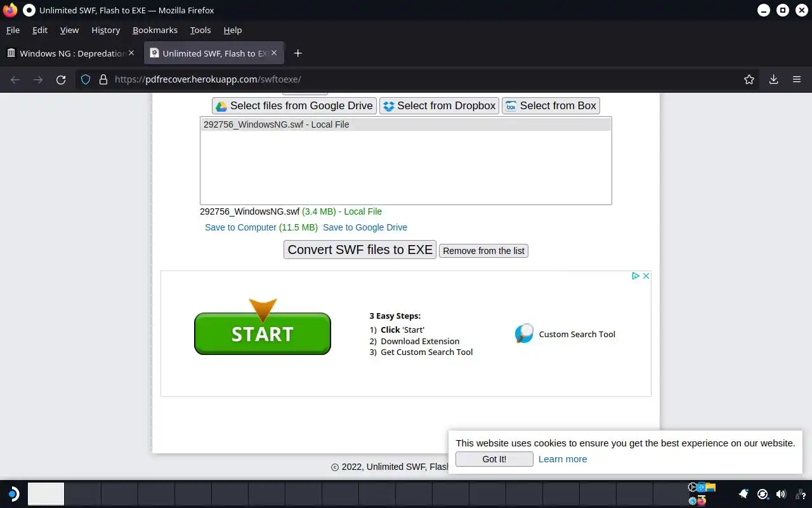
Task: Click the address bar URL field
Action: tap(419, 79)
